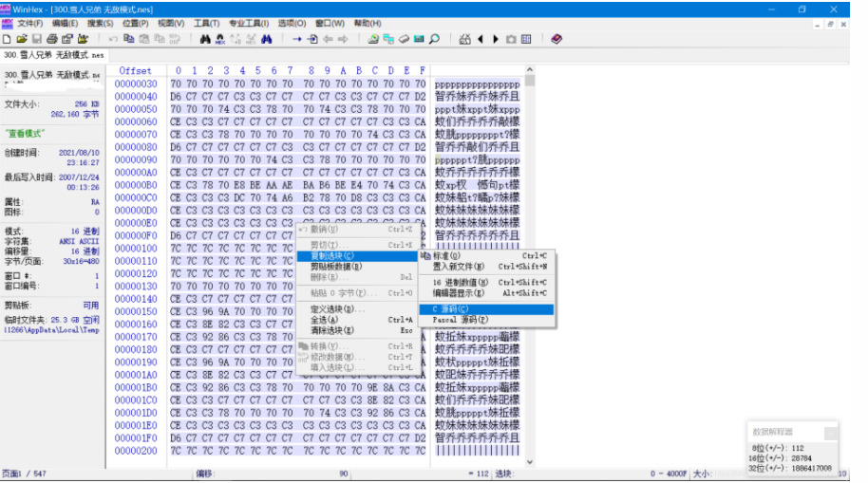This screenshot has width=868, height=483.
Task: Click the Forward arrow navigation icon
Action: [x=343, y=39]
